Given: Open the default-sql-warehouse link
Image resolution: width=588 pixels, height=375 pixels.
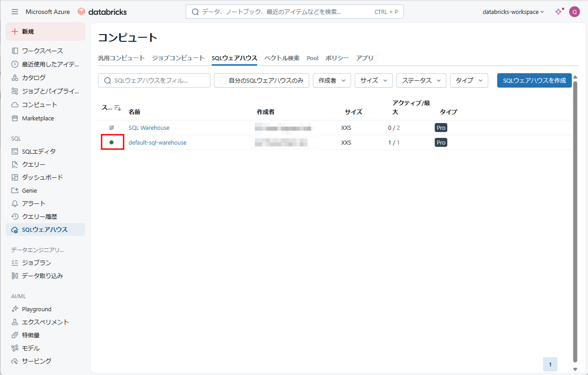Looking at the screenshot, I should click(157, 142).
